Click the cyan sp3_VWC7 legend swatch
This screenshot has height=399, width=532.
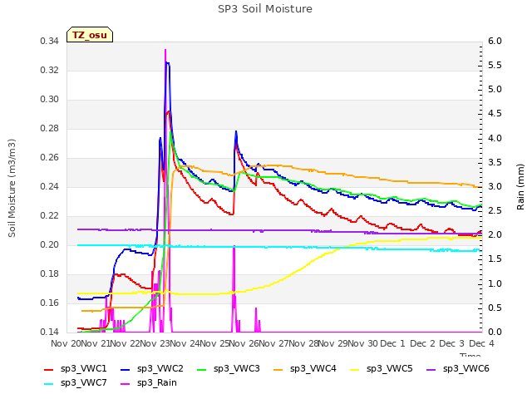coord(49,384)
